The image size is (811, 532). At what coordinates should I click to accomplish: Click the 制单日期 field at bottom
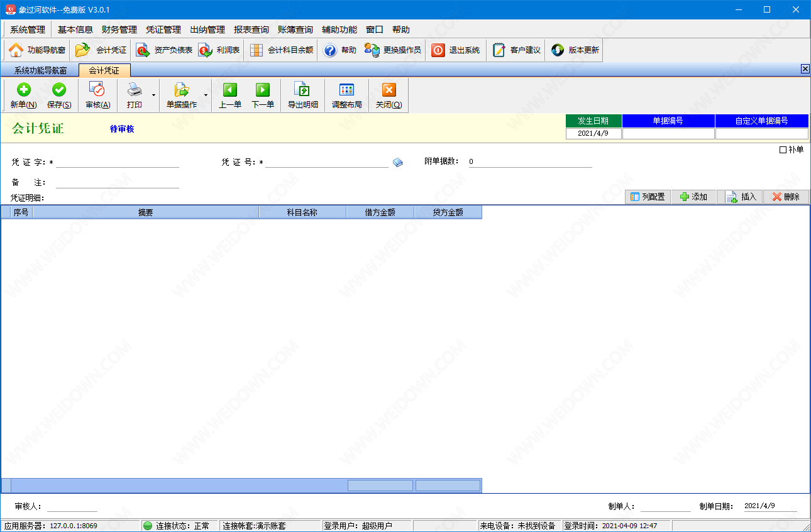tap(770, 506)
